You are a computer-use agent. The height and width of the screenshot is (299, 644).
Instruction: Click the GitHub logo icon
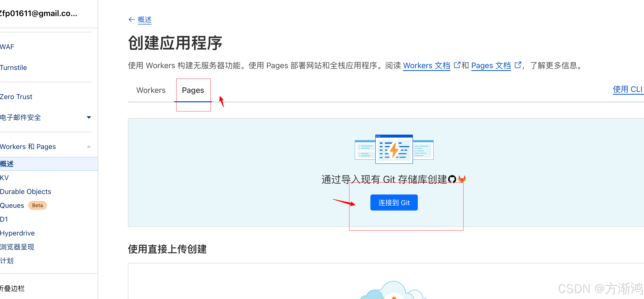point(452,179)
